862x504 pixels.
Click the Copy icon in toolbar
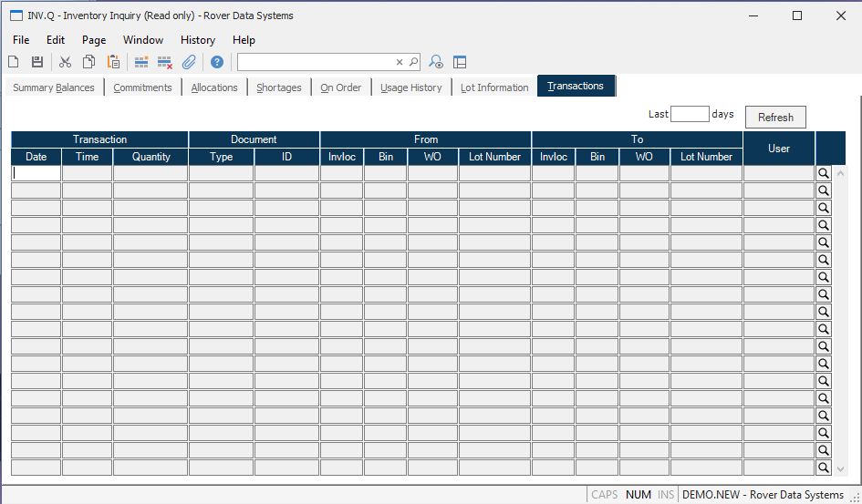coord(89,62)
